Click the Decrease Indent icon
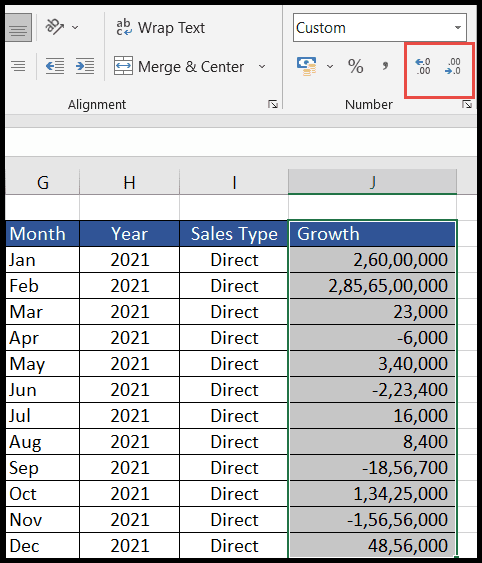The image size is (482, 563). [55, 66]
